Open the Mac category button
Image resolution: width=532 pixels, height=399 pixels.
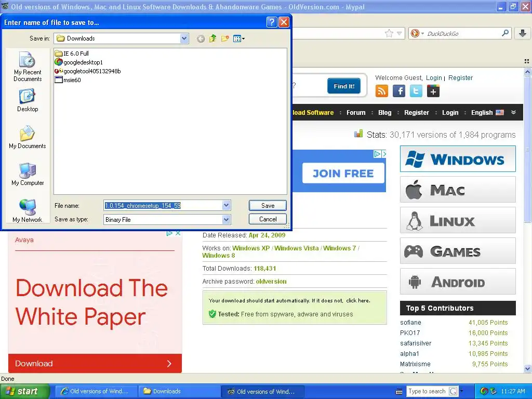pyautogui.click(x=458, y=189)
